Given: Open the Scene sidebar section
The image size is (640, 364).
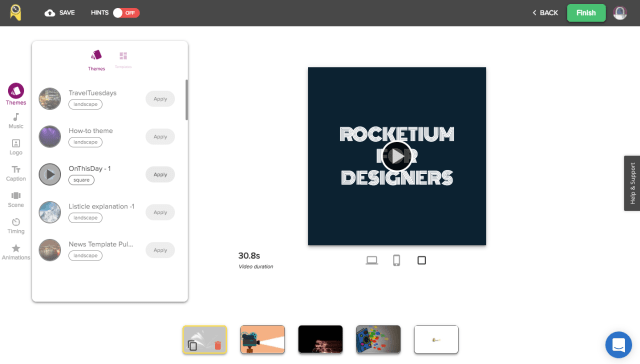Looking at the screenshot, I should (16, 200).
